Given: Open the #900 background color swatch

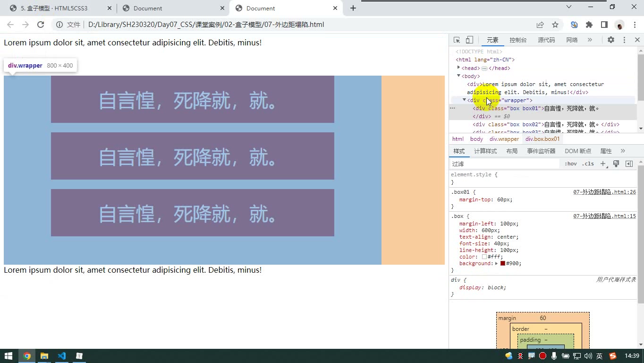Looking at the screenshot, I should (503, 263).
